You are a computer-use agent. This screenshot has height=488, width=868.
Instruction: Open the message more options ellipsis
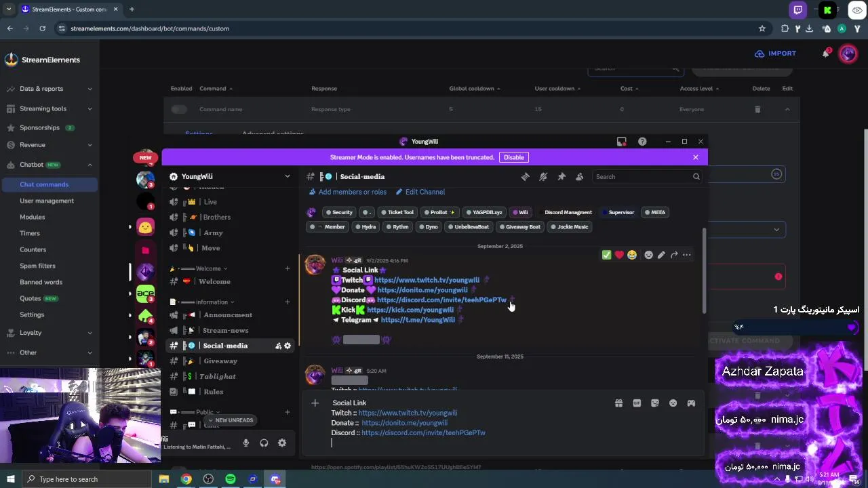pos(687,255)
